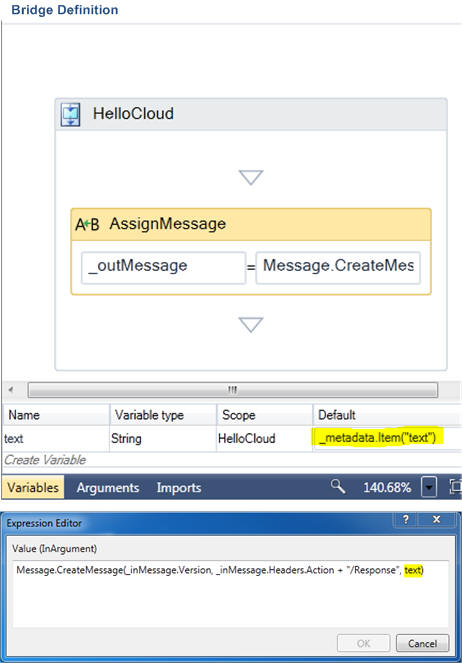The image size is (462, 663).
Task: Switch to the Variables tab
Action: [x=33, y=488]
